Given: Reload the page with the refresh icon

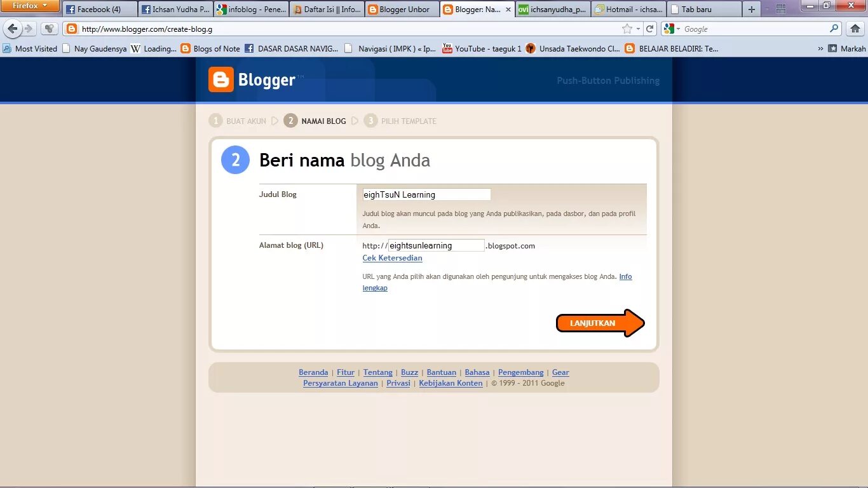Looking at the screenshot, I should (649, 29).
